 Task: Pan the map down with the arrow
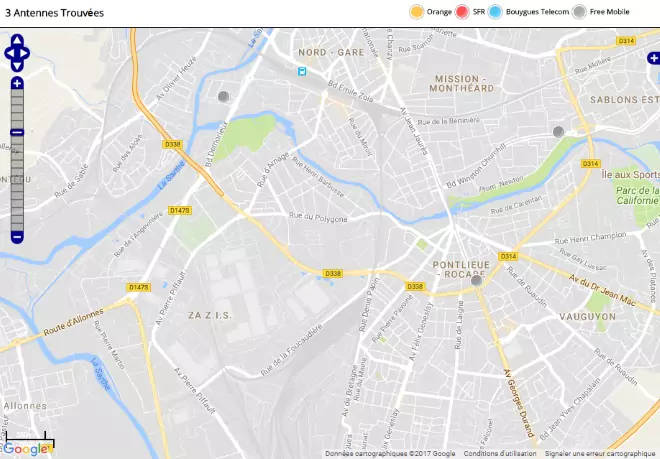coord(17,67)
